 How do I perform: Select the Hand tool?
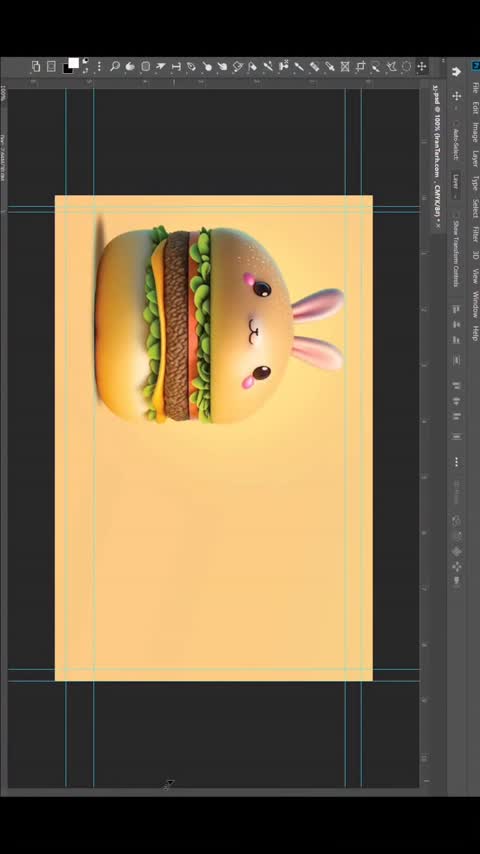(130, 66)
